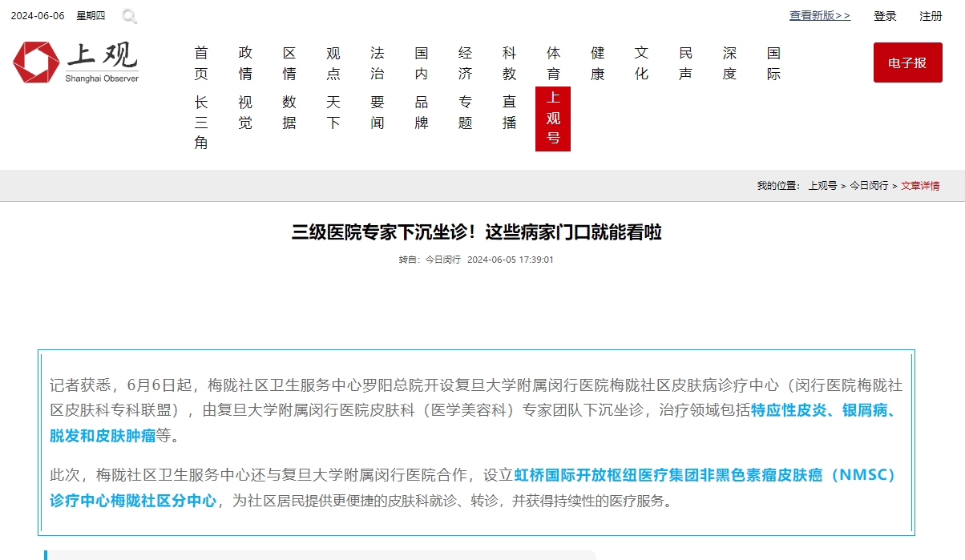
Task: Open the 电子报 button
Action: pos(907,62)
